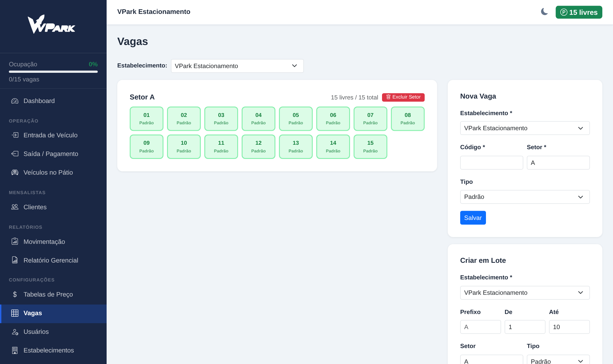Select parking spot 13
613x364 pixels.
coord(296,147)
